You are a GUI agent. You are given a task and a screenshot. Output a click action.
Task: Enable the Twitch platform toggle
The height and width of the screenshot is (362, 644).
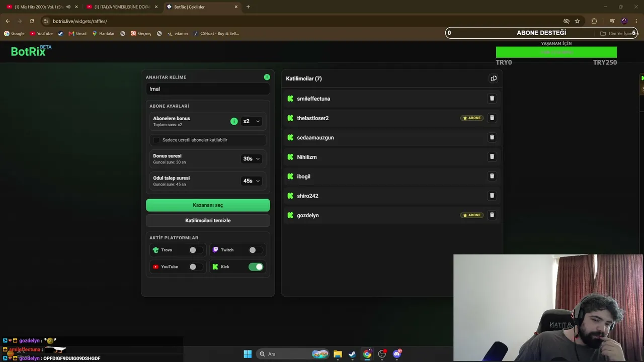pyautogui.click(x=256, y=250)
